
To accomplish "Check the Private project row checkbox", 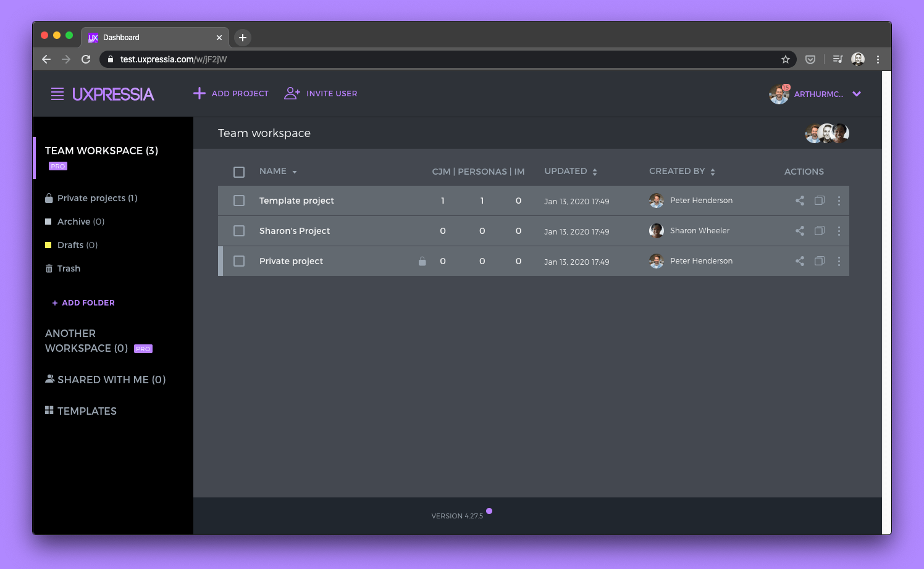I will (239, 261).
